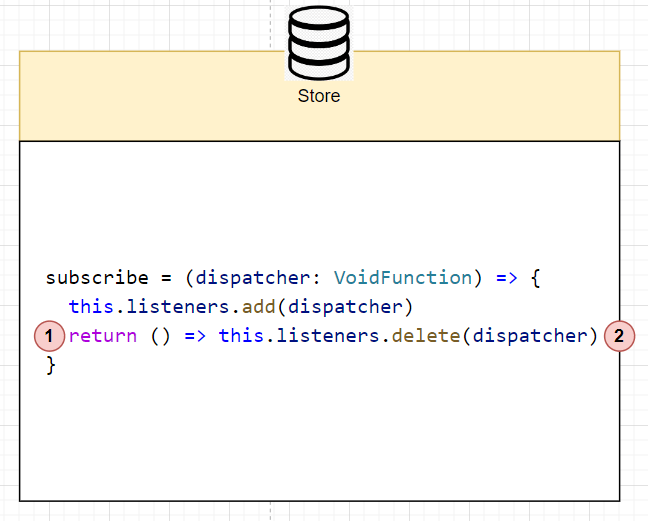Click the database cylinder Store icon

coord(319,45)
